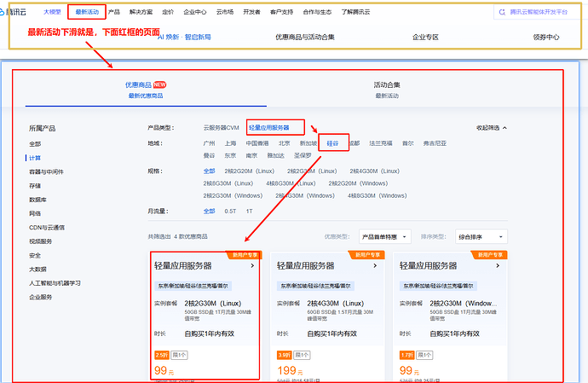Switch to the 优惠商品 tab

(x=146, y=90)
